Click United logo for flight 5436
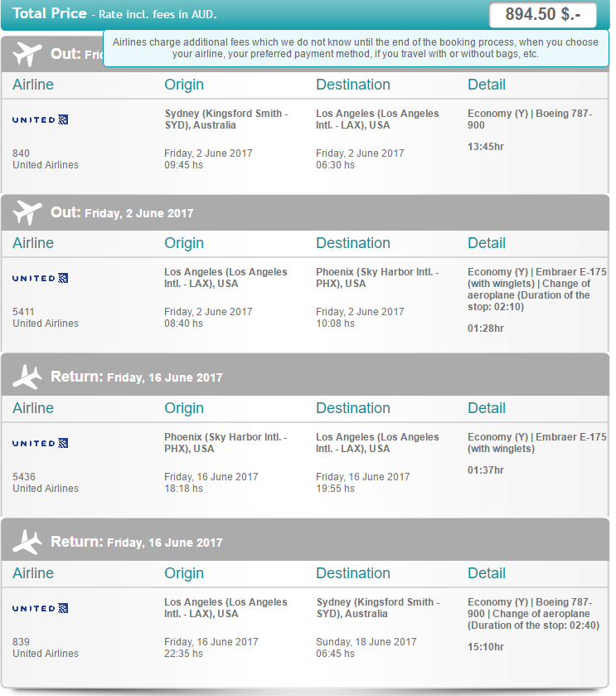 tap(40, 443)
